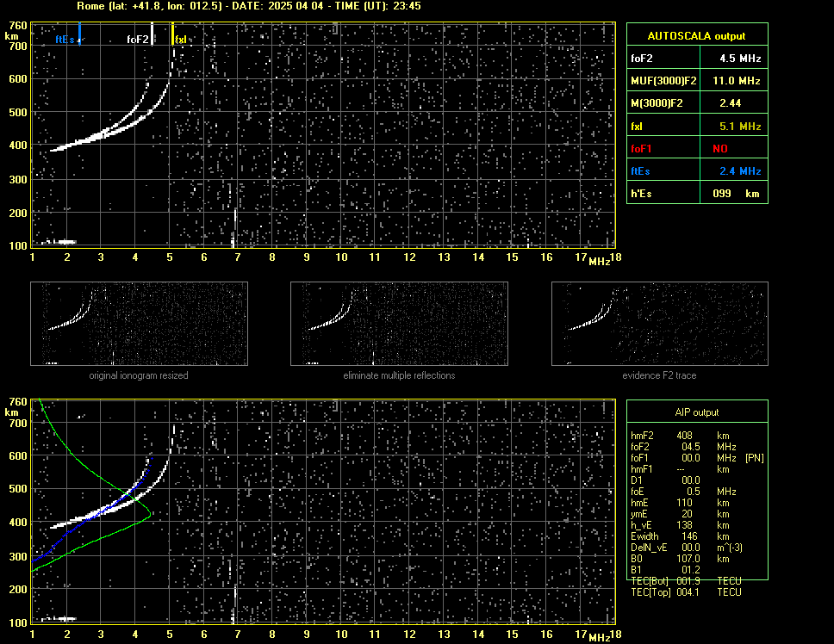This screenshot has width=834, height=644.
Task: Click the ymE value '20'
Action: 687,514
